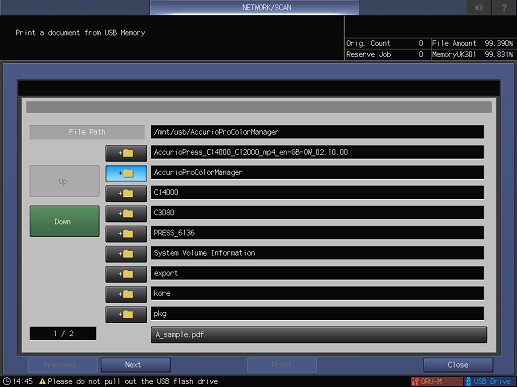Click the clock icon in status bar

coord(7,381)
